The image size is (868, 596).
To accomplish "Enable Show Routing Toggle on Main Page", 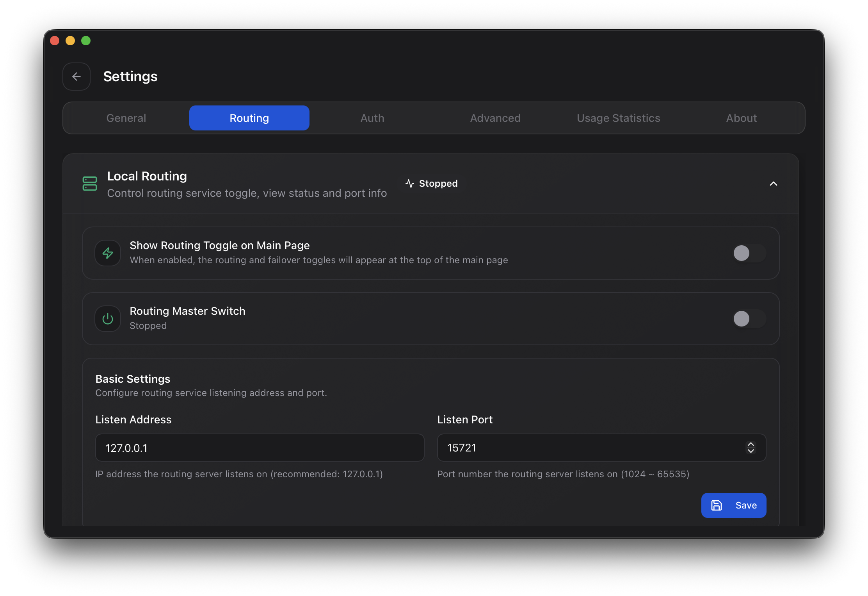I will 749,253.
